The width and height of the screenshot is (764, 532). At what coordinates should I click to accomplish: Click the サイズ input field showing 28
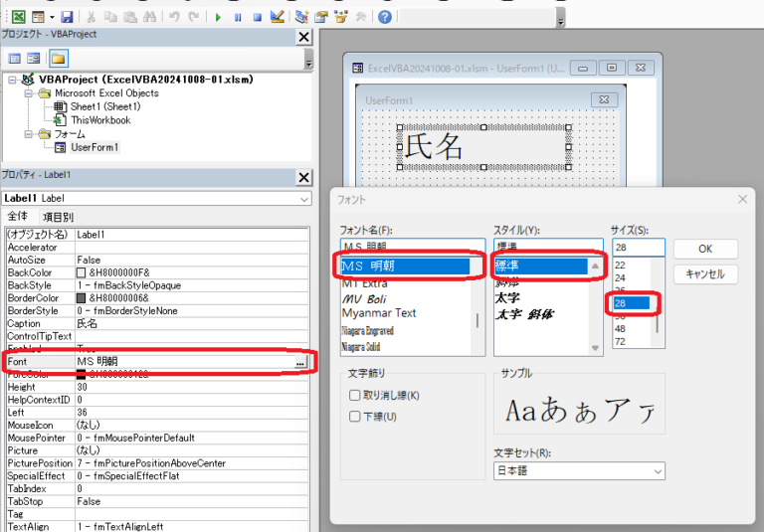point(639,248)
